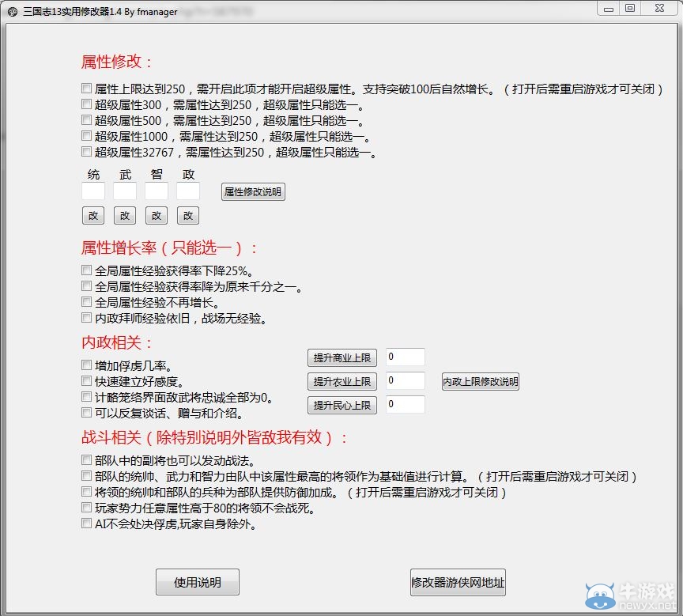The image size is (683, 616).
Task: Click the 民心上限 value field
Action: [405, 404]
